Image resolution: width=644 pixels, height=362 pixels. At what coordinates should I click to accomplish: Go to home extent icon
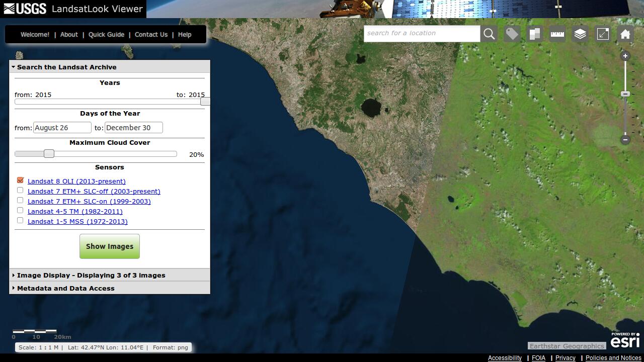625,34
